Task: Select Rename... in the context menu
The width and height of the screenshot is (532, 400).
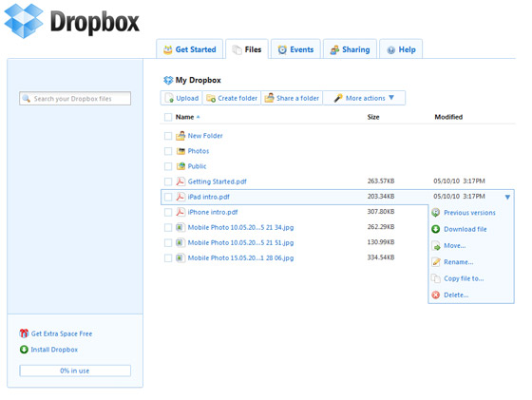Action: tap(458, 262)
